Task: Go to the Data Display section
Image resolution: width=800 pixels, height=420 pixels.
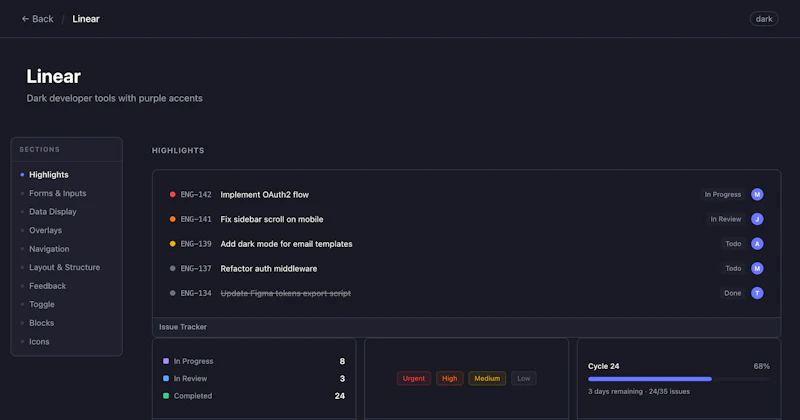Action: 53,211
